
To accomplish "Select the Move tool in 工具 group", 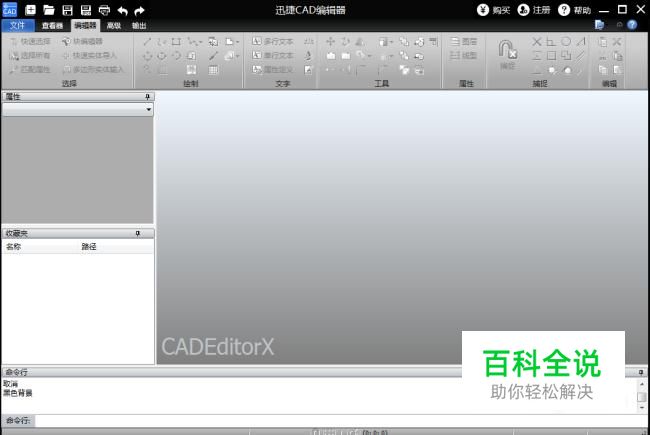I will click(x=330, y=41).
